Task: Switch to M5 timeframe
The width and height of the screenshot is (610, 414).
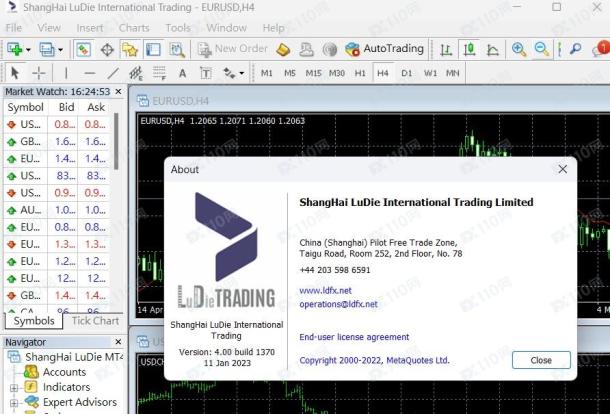Action: [290, 73]
